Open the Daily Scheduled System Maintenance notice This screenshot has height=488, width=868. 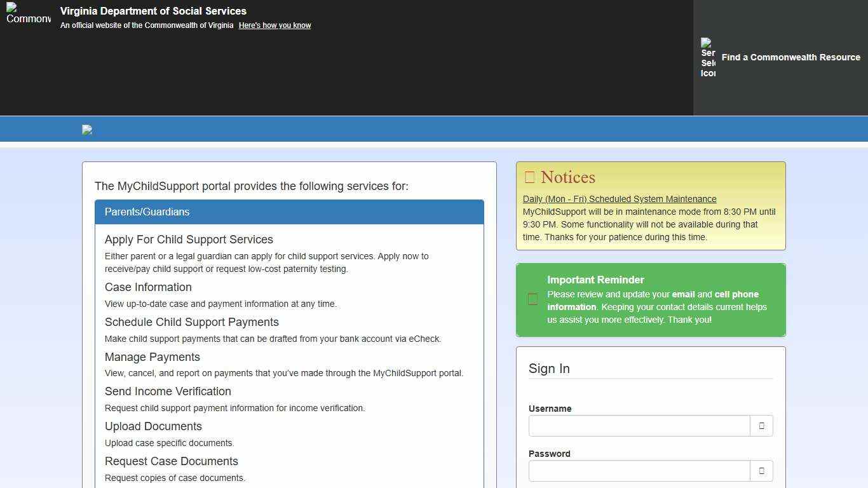(x=620, y=199)
